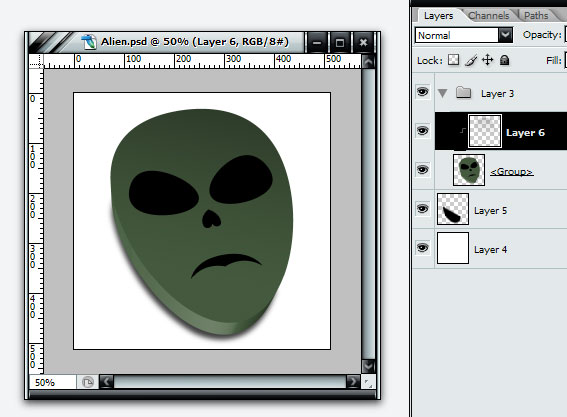The image size is (567, 417).
Task: Switch to the Paths tab
Action: (536, 16)
